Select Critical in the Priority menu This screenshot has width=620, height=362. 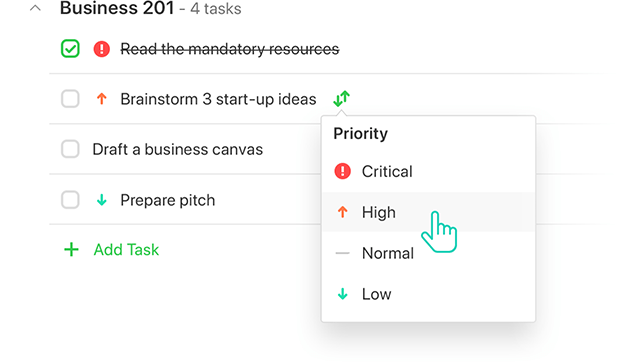point(429,172)
